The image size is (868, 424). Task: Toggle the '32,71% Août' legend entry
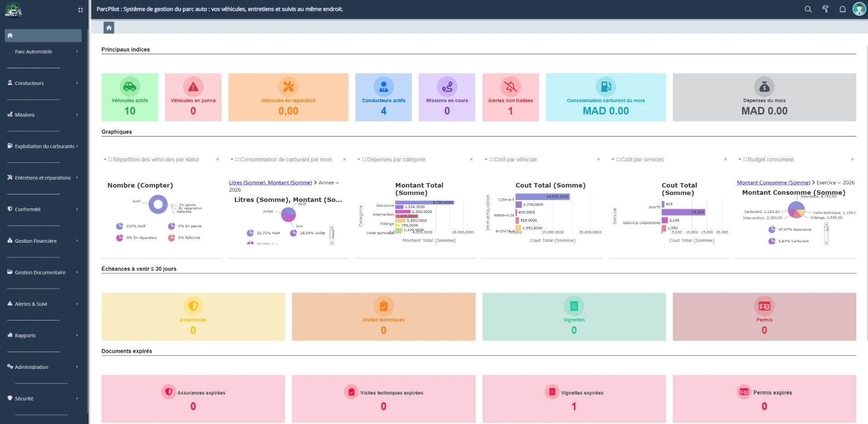point(264,233)
